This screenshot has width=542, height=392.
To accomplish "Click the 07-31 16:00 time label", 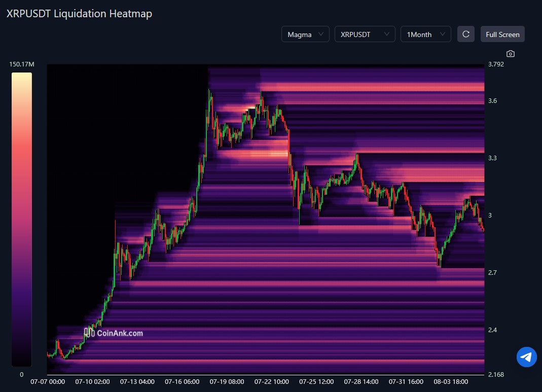I will coord(406,382).
